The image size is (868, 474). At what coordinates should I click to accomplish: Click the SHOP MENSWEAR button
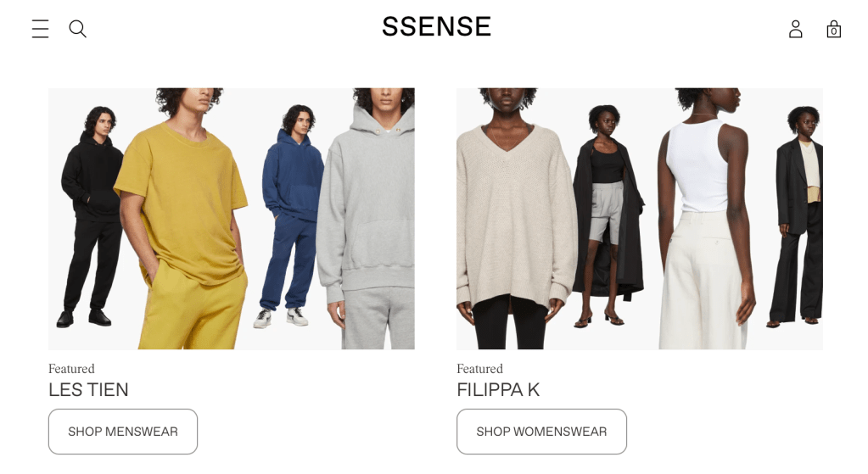(x=123, y=432)
